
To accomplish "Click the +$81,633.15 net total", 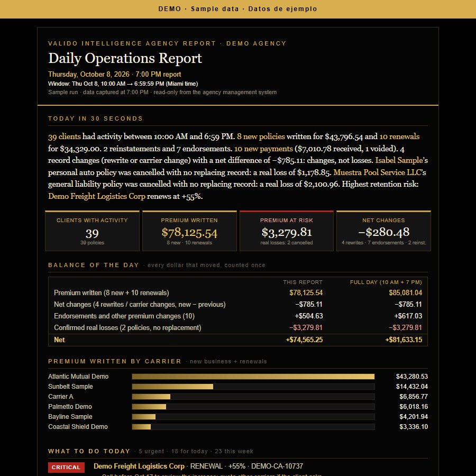I will 404,340.
